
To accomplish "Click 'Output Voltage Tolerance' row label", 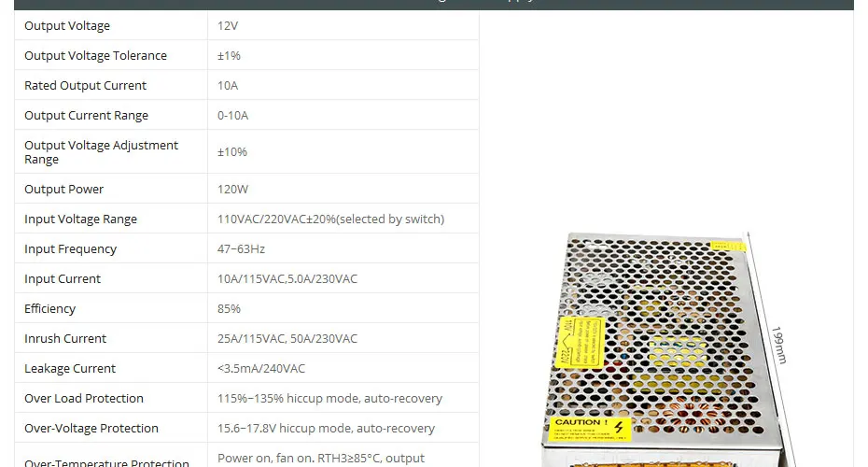I will (95, 55).
